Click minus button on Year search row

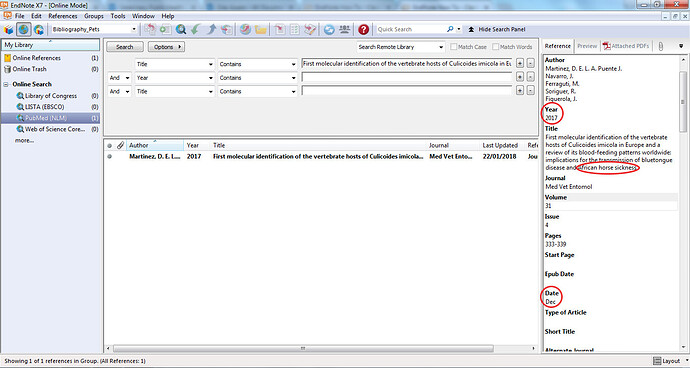(x=531, y=77)
